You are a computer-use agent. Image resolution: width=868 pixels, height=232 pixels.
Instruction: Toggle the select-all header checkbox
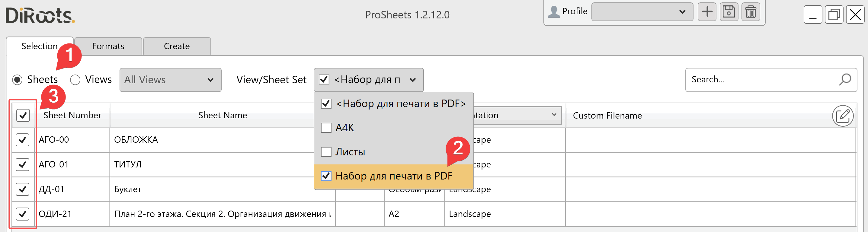point(23,116)
